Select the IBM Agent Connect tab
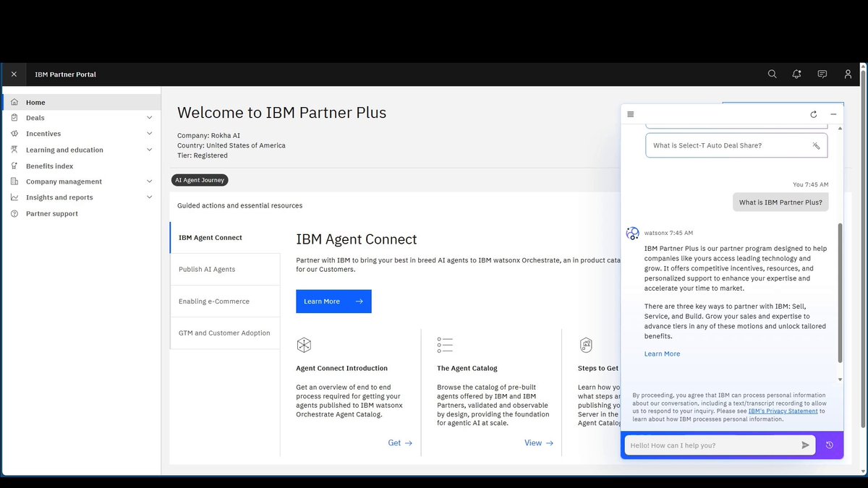The image size is (868, 488). [x=225, y=238]
